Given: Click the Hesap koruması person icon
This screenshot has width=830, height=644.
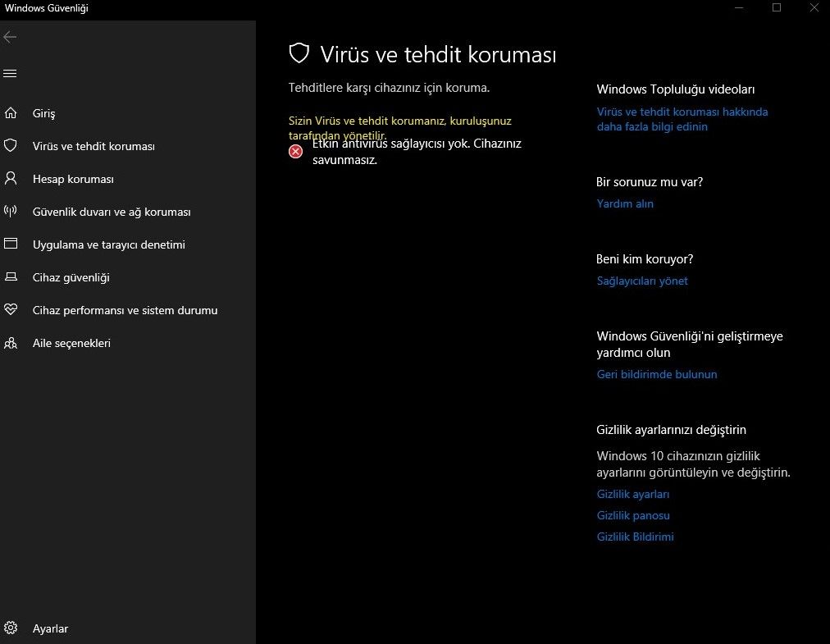Looking at the screenshot, I should coord(11,179).
